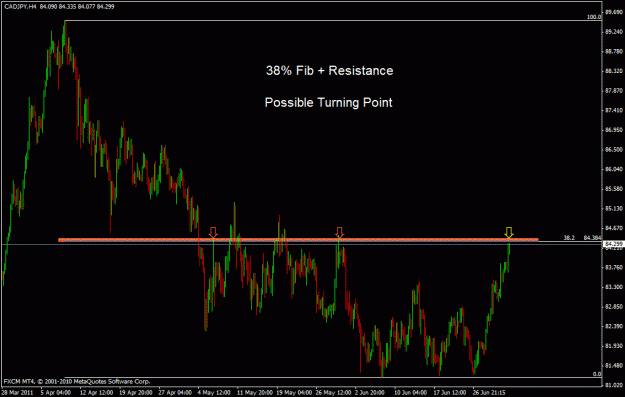Screen dimensions: 625x397
Task: Click the 88.320 price on the scale
Action: tap(614, 71)
